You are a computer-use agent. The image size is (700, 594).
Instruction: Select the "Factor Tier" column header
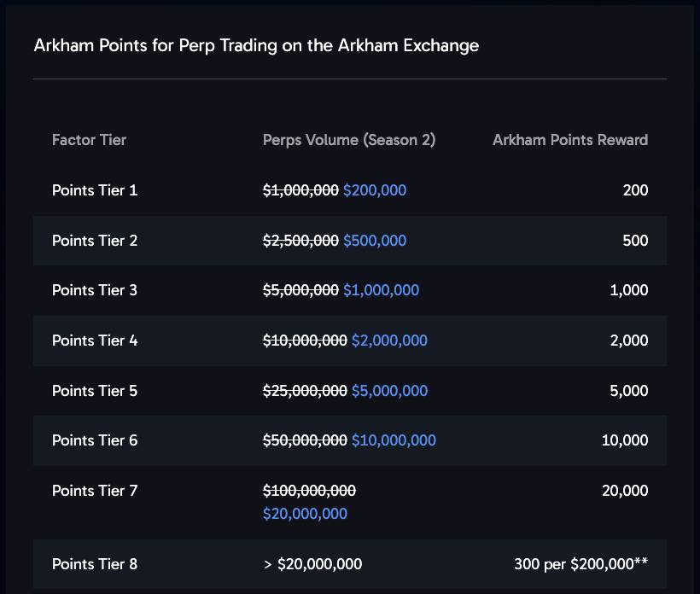[90, 140]
